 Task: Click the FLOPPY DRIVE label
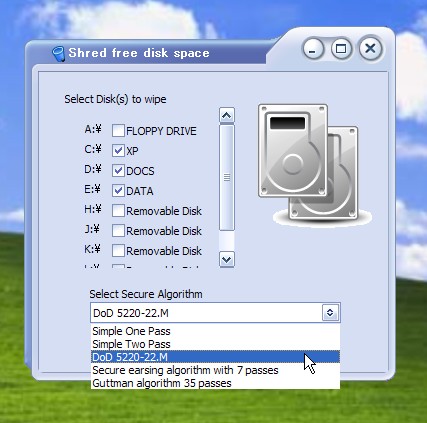[161, 131]
